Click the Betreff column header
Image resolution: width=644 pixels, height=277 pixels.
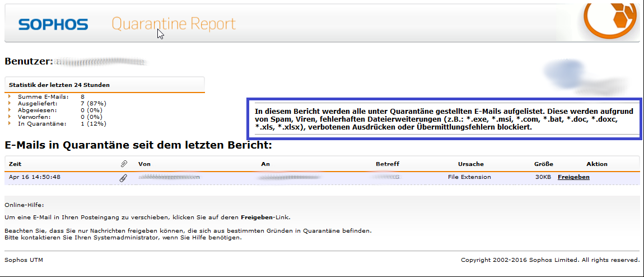387,164
